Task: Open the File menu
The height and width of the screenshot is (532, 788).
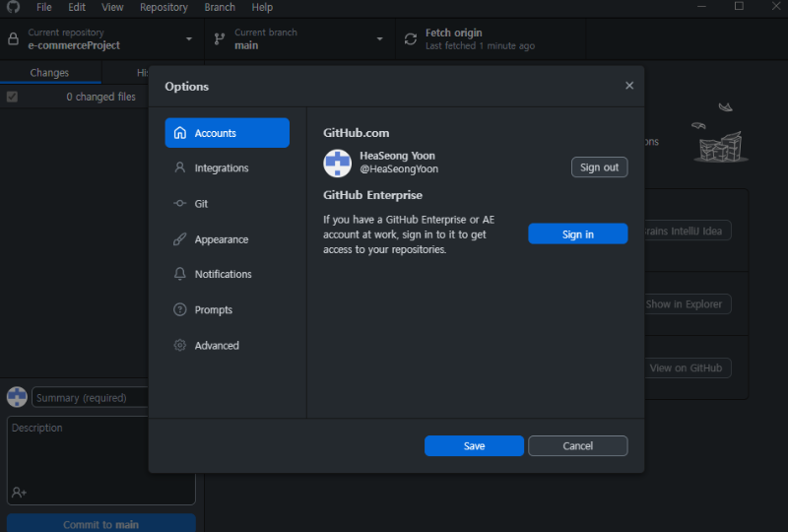Action: point(43,7)
